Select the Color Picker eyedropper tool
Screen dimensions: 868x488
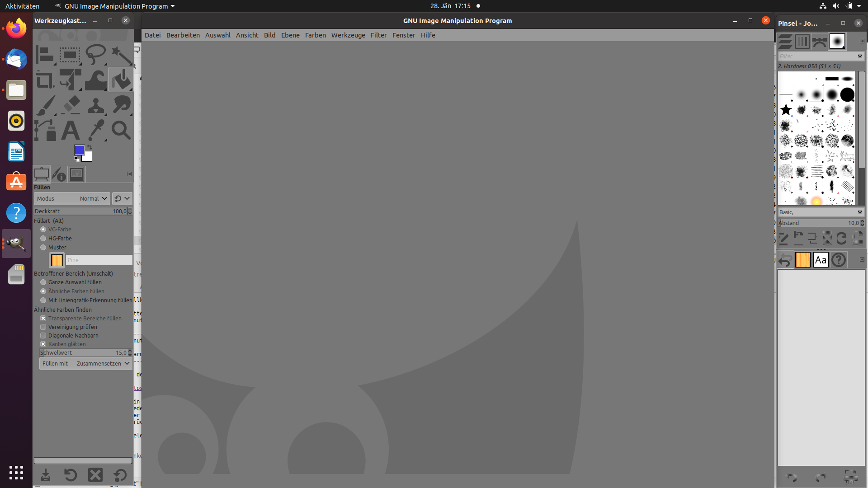pyautogui.click(x=96, y=131)
